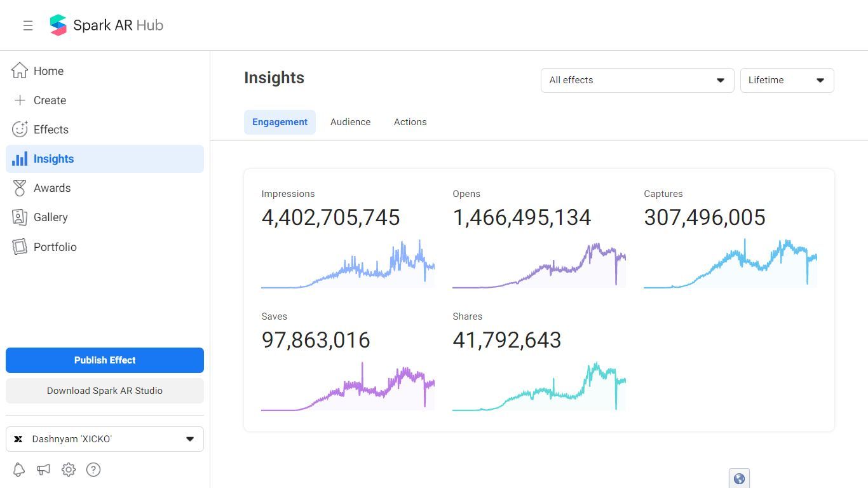Click the Impressions trend chart
Image resolution: width=868 pixels, height=488 pixels.
click(348, 265)
